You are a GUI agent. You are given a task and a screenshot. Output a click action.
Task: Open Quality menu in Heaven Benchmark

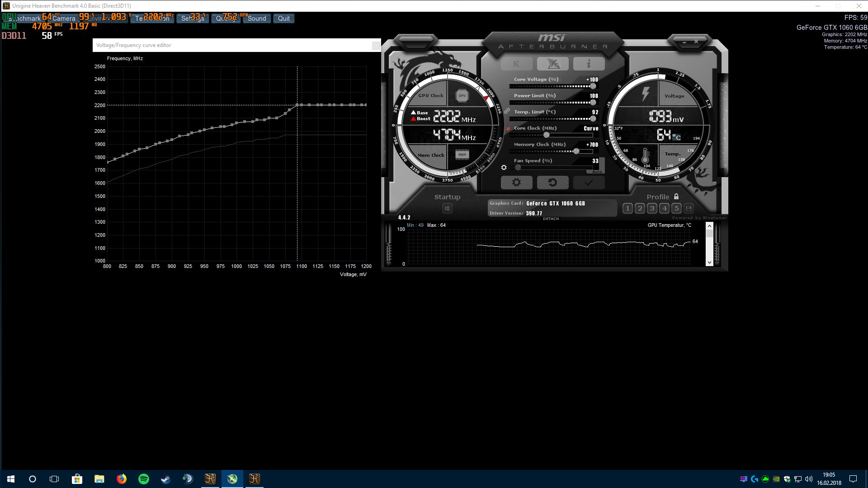click(226, 19)
